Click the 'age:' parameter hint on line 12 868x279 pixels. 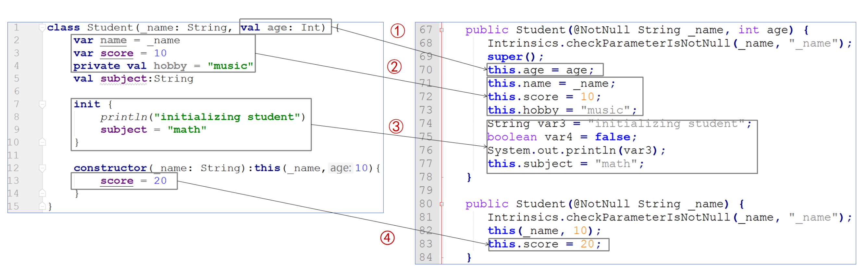pyautogui.click(x=340, y=168)
